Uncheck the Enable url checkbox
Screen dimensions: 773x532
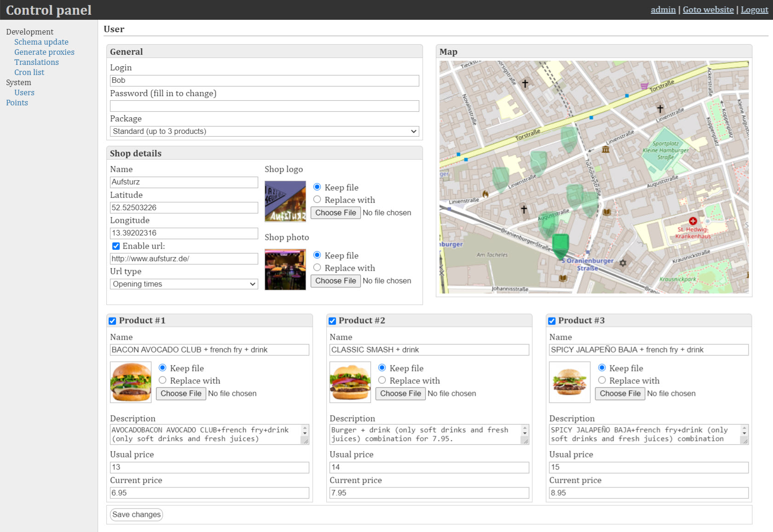click(x=116, y=246)
